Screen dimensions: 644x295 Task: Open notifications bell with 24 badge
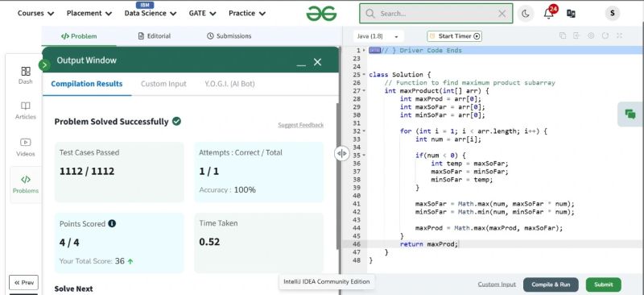549,13
